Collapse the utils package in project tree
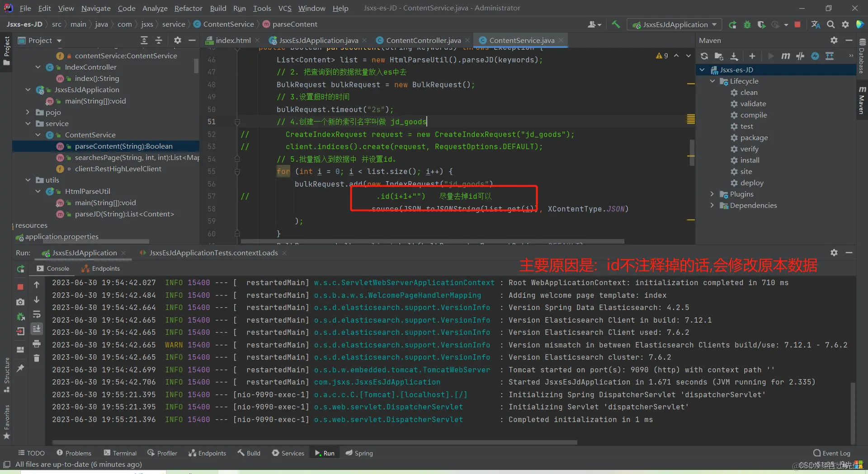The image size is (868, 474). (x=28, y=180)
